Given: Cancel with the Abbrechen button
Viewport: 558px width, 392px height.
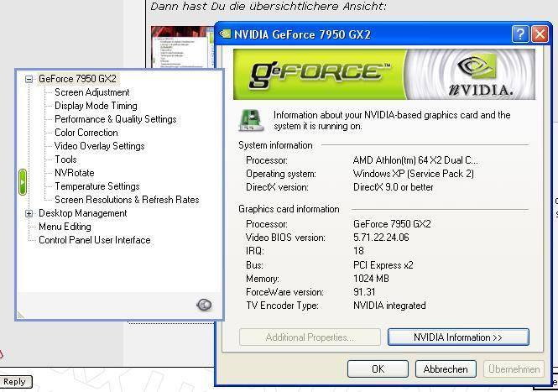Looking at the screenshot, I should 446,368.
